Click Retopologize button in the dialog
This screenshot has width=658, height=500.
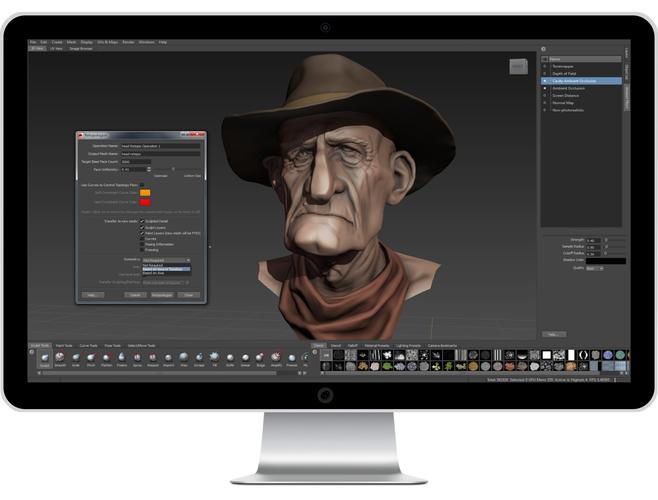[x=162, y=295]
